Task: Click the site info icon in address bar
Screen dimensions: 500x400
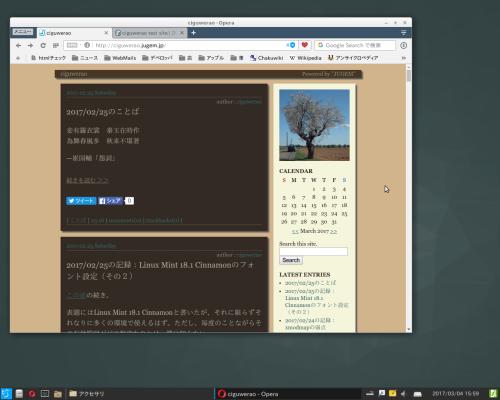Action: (87, 45)
